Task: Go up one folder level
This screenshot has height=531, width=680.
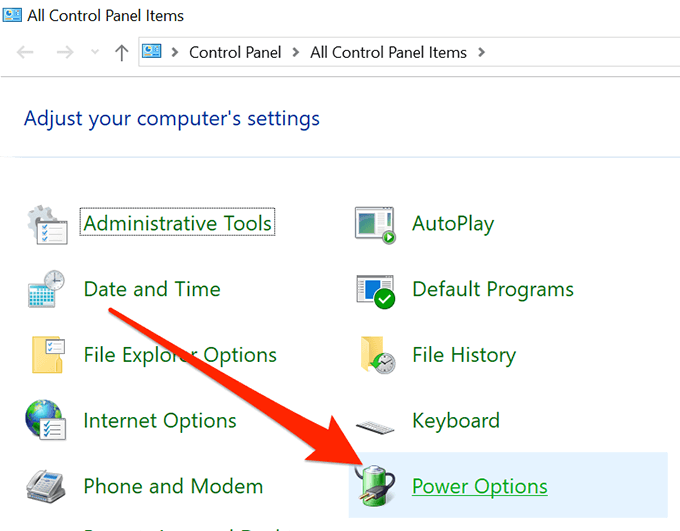Action: (121, 53)
